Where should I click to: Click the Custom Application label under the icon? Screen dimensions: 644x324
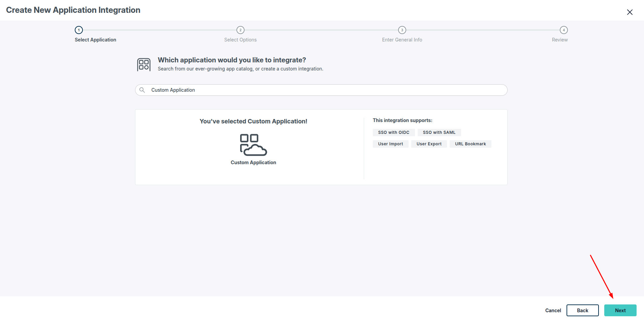tap(253, 163)
